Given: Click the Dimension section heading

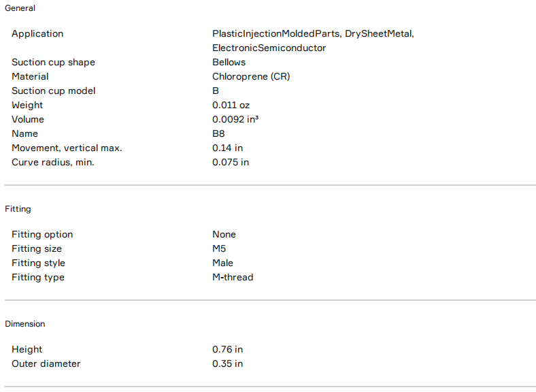Looking at the screenshot, I should pos(25,324).
